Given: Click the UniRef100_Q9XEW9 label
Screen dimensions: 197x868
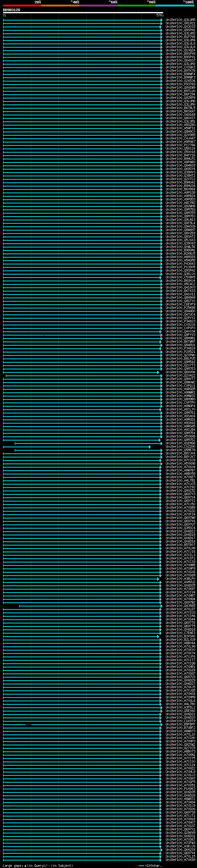Looking at the screenshot, I should pyautogui.click(x=180, y=88).
